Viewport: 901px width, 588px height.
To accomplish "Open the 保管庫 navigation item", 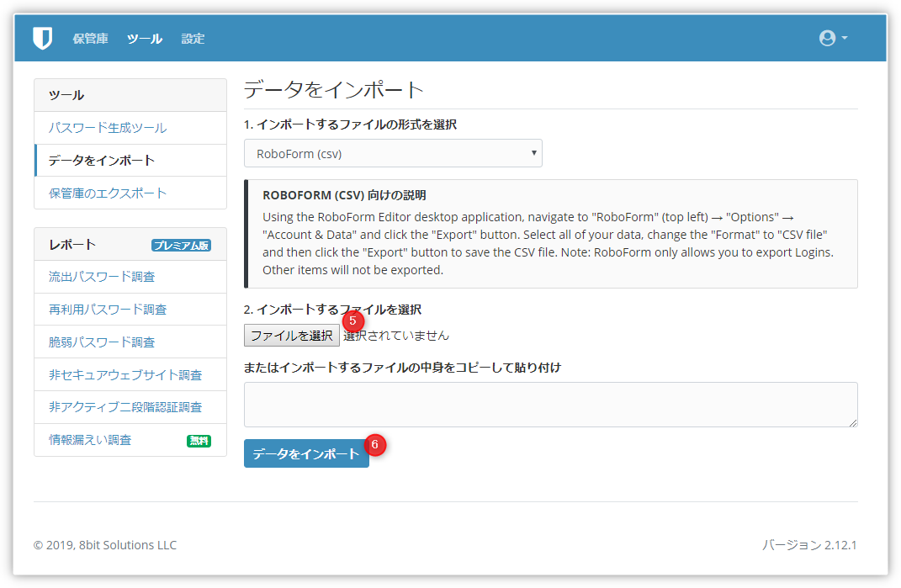I will (90, 39).
